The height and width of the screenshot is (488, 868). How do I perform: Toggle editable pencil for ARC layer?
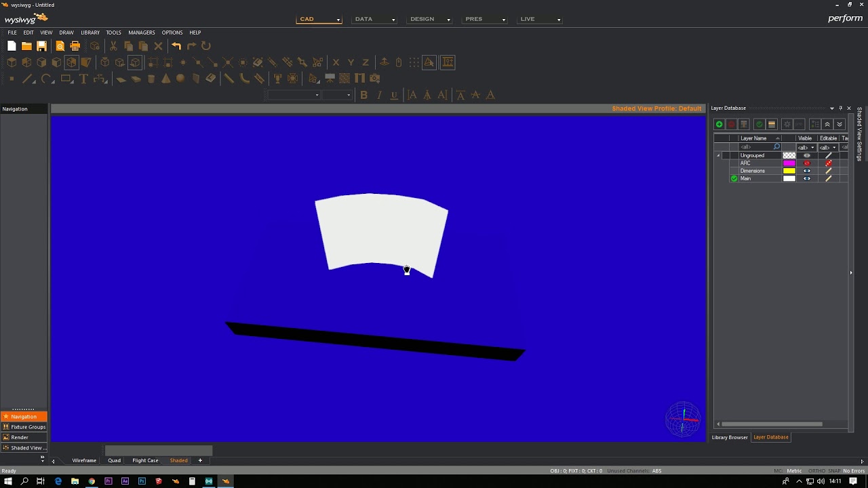[x=829, y=163]
